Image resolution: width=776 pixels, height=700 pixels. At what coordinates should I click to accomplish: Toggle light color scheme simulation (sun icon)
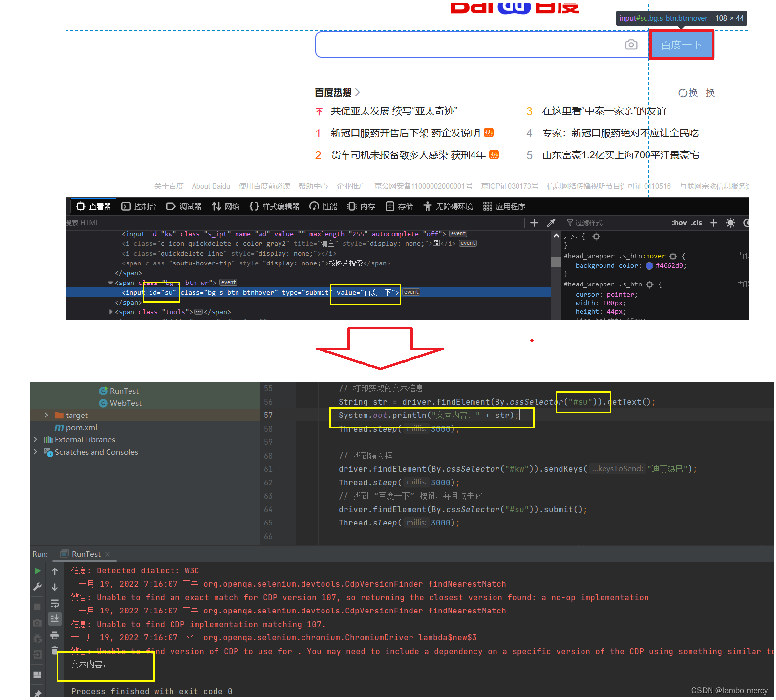click(x=731, y=223)
